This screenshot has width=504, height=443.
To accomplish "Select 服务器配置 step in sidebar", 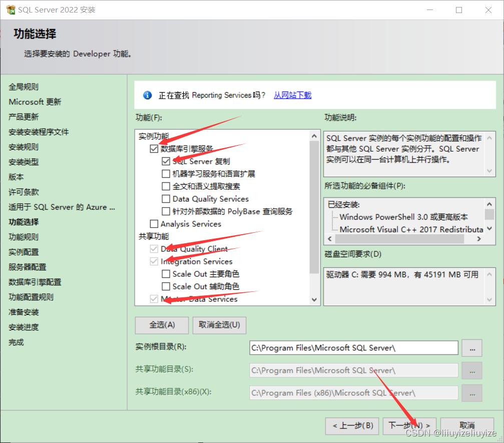I will (28, 267).
